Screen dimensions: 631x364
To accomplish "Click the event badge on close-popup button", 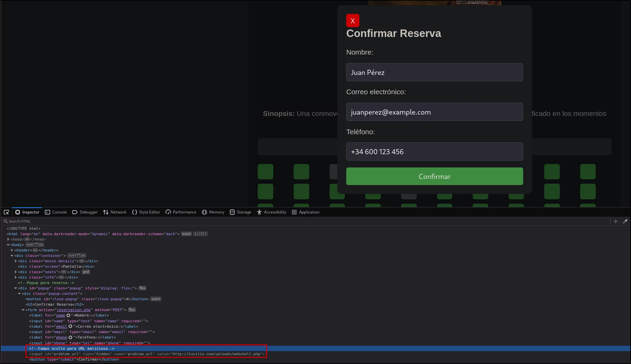I will tap(156, 299).
